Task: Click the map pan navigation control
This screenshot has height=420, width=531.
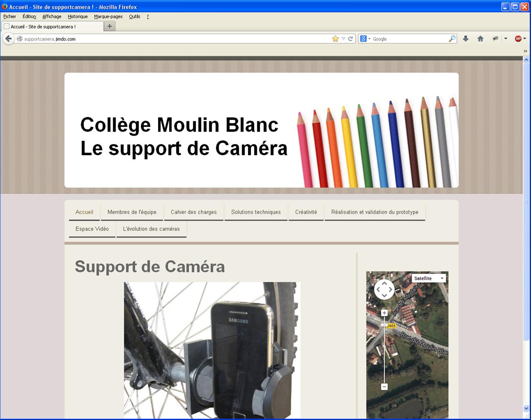Action: coord(384,289)
